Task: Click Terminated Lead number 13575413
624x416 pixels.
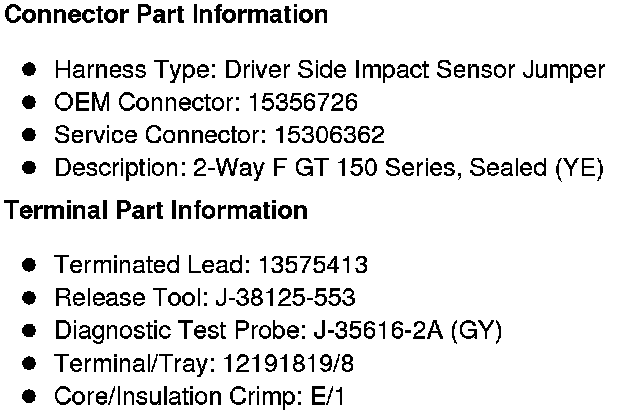Action: 313,265
